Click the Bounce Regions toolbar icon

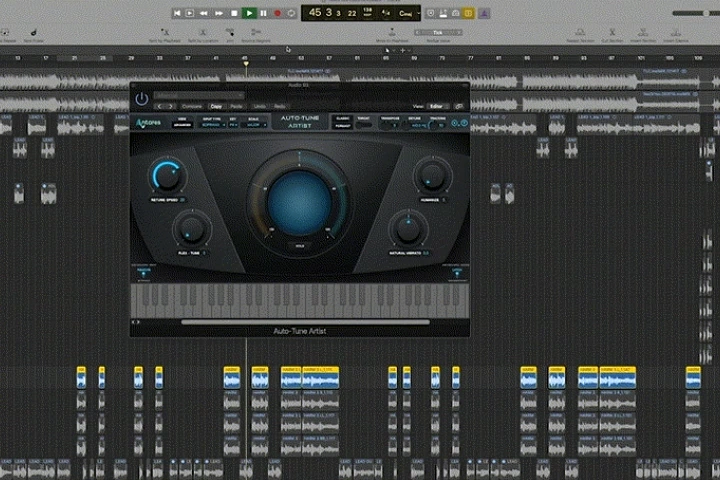pos(256,33)
